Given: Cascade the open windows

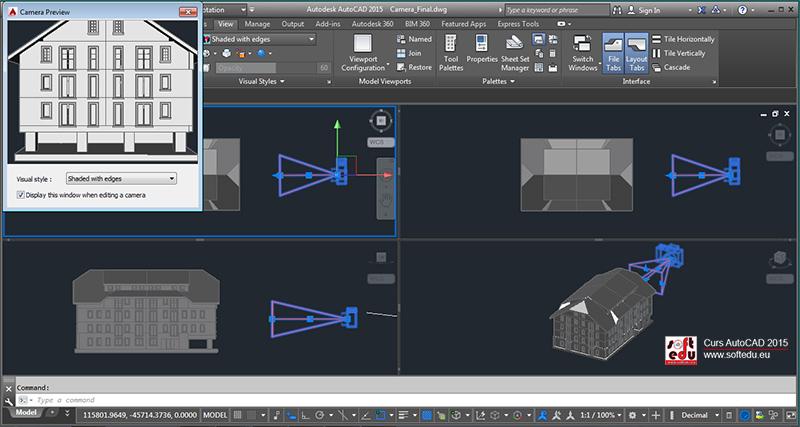Looking at the screenshot, I should [x=671, y=67].
